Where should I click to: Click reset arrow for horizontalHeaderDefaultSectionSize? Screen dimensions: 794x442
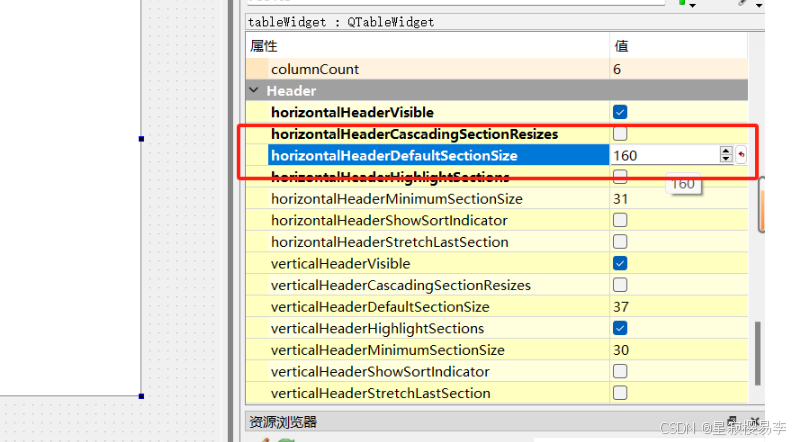click(x=741, y=155)
